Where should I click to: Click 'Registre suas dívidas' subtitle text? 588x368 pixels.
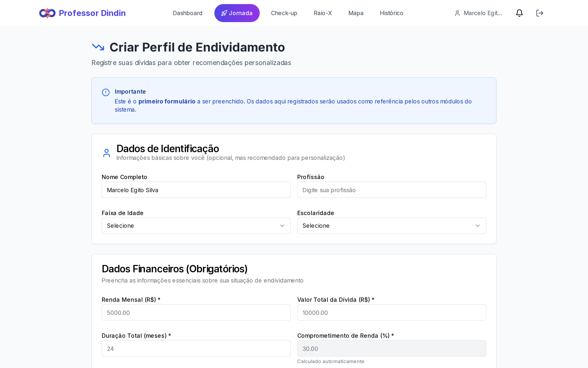[191, 63]
